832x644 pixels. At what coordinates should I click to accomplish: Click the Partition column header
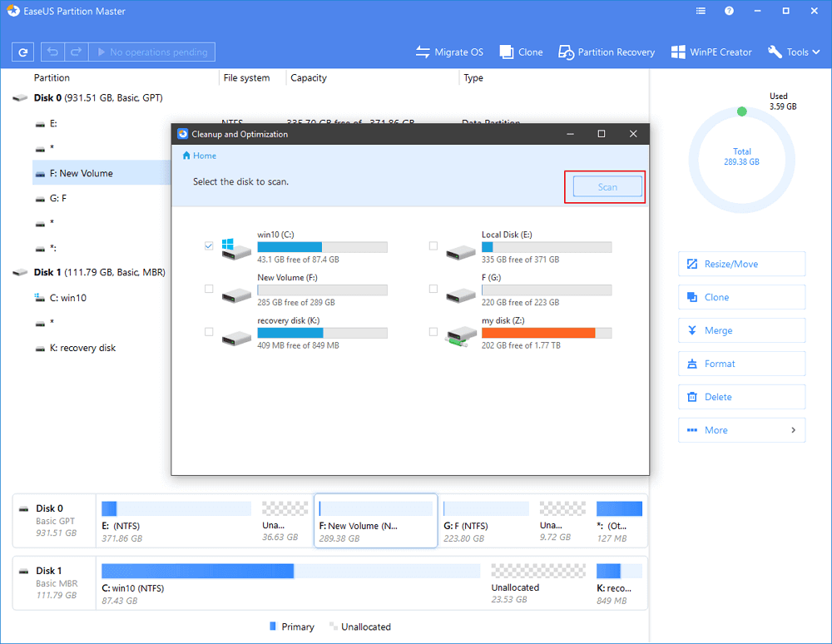tap(52, 77)
